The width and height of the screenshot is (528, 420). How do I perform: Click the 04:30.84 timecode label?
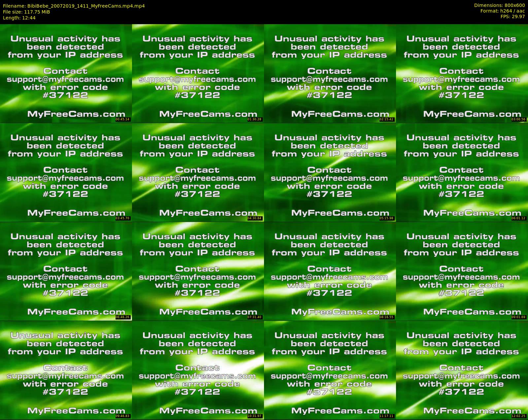click(255, 218)
